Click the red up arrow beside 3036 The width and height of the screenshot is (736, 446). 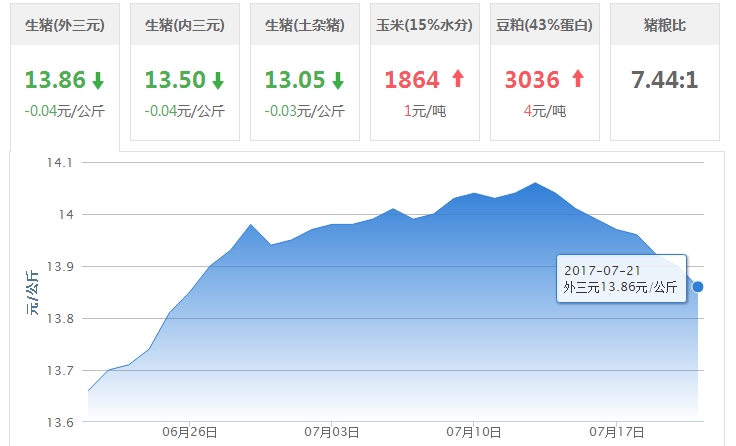[x=577, y=80]
